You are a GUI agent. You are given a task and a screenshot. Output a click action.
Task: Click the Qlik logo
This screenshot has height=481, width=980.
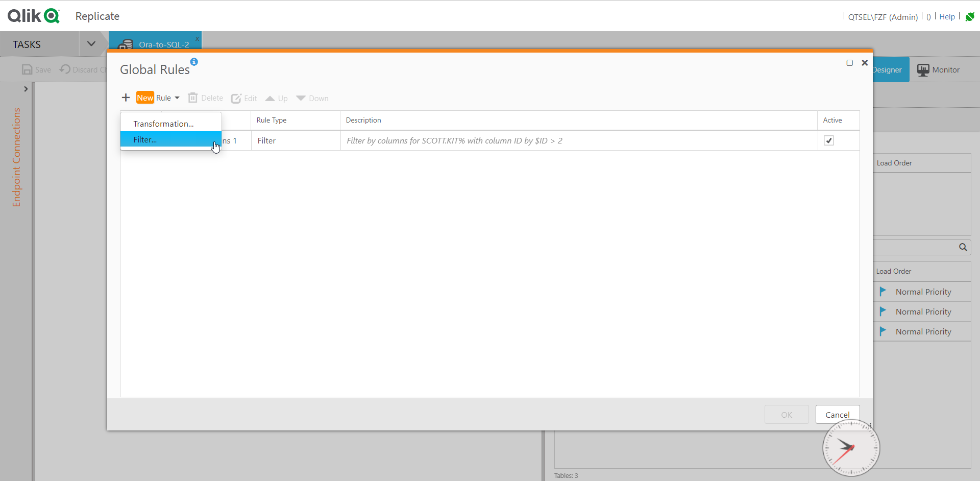point(34,16)
